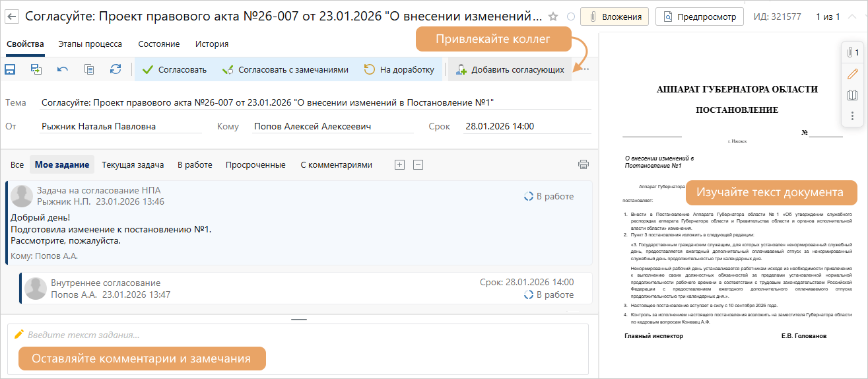The height and width of the screenshot is (379, 868).
Task: Click Добавить согласующих button
Action: point(510,69)
